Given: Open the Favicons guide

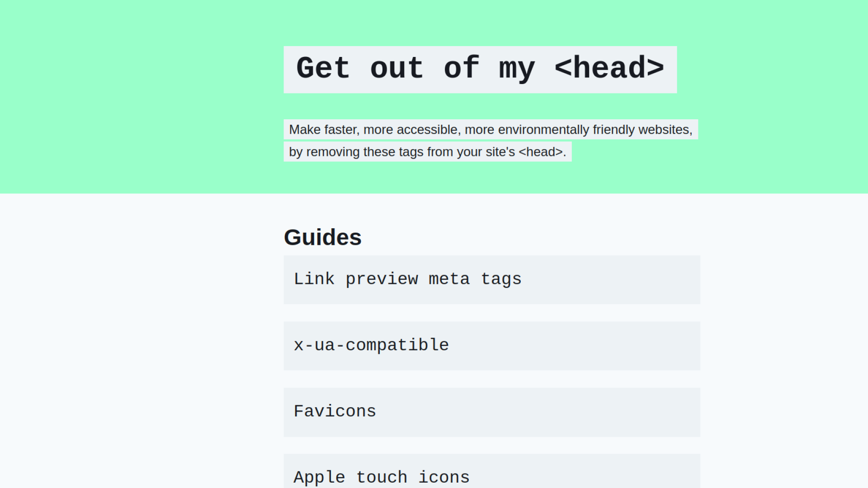Looking at the screenshot, I should (x=335, y=412).
